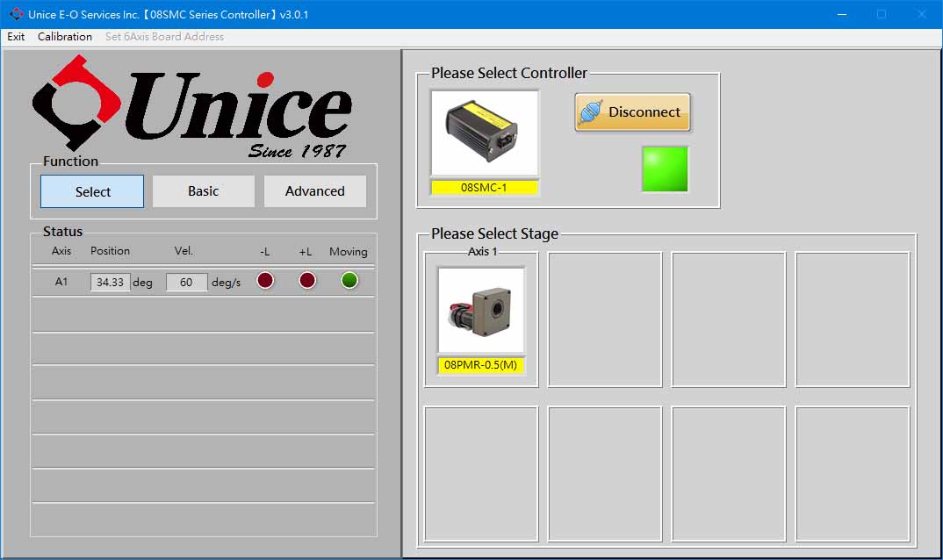Click the Vel. column header
The height and width of the screenshot is (560, 943).
pos(184,251)
